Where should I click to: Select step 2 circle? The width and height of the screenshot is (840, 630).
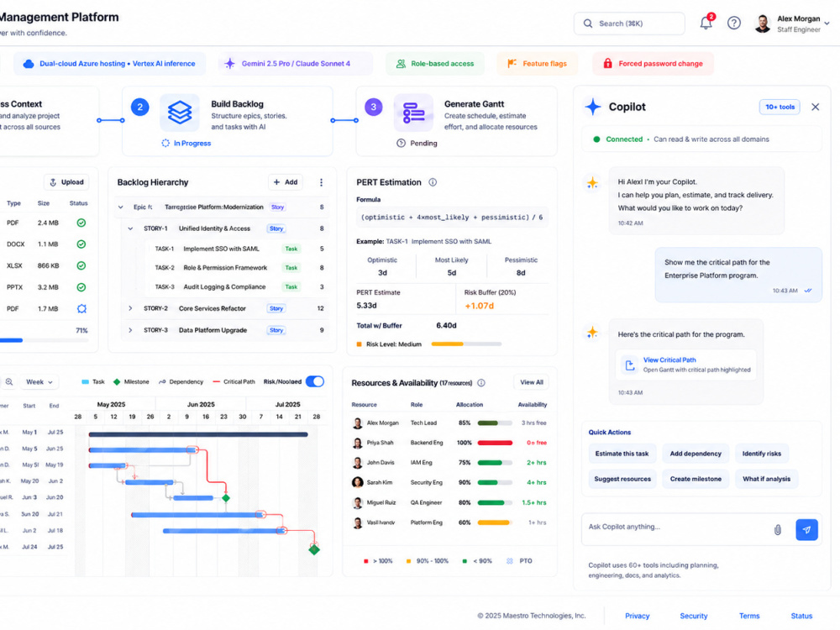pos(139,108)
